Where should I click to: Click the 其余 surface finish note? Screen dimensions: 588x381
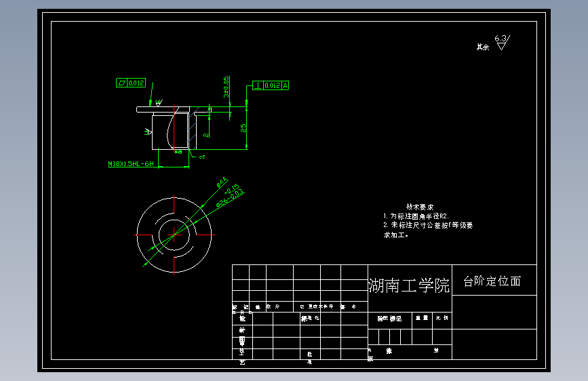[483, 47]
